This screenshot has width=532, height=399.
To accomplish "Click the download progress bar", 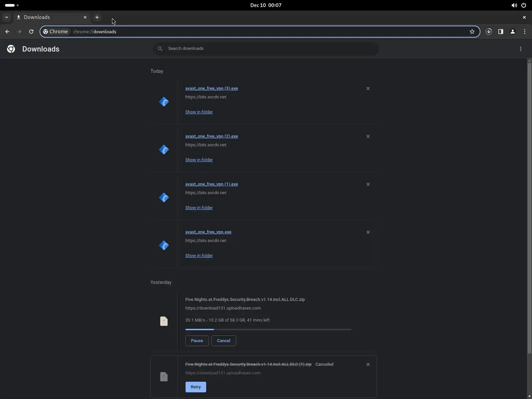I will (268, 330).
